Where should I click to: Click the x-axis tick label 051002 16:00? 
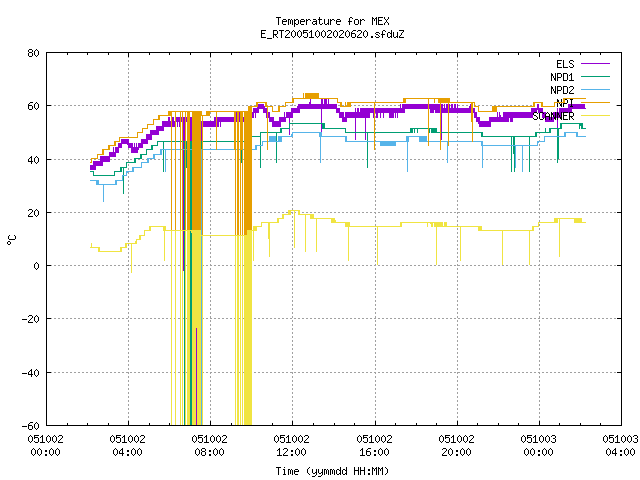[374, 445]
